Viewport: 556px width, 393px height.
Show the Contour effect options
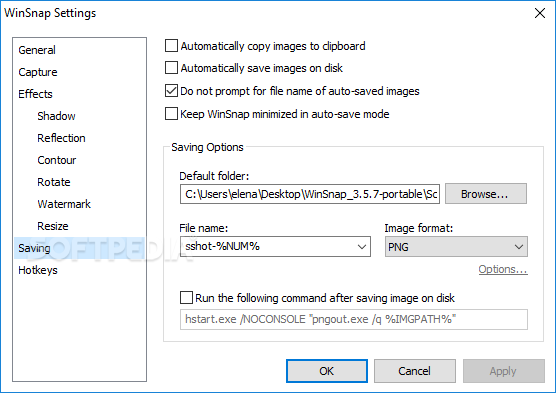[56, 160]
